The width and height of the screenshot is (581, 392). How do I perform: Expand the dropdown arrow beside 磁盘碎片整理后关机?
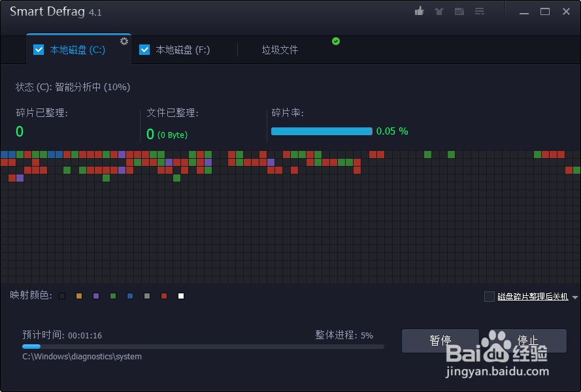click(x=574, y=297)
